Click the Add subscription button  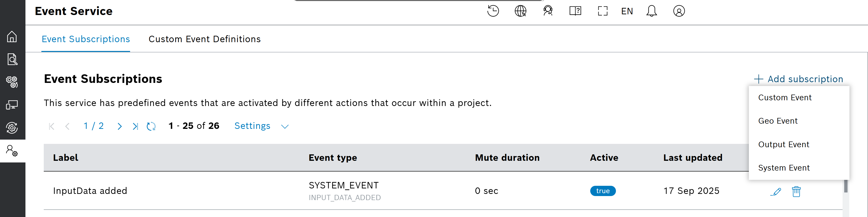click(x=799, y=79)
